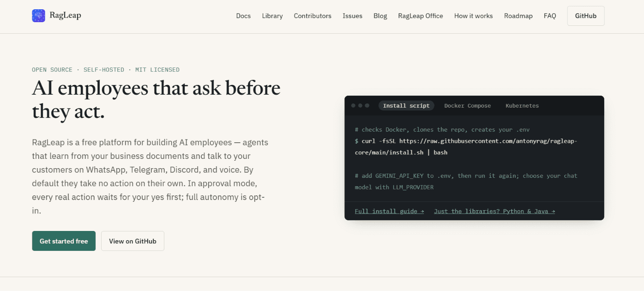This screenshot has width=644, height=291.
Task: Open the Blog nav link
Action: tap(380, 16)
